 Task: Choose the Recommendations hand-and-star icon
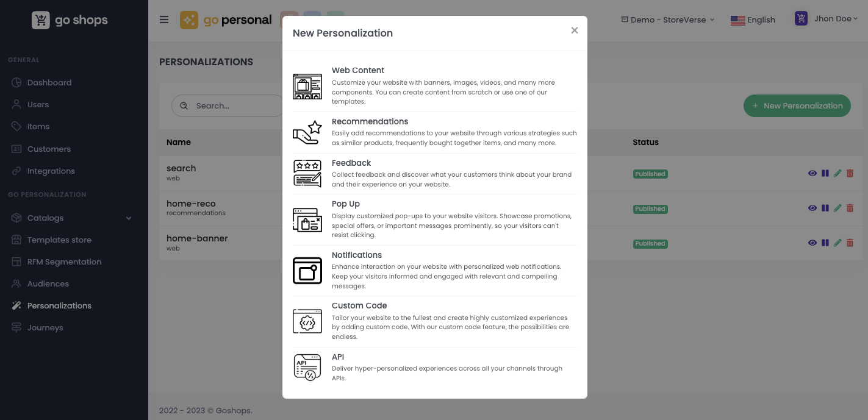coord(307,132)
